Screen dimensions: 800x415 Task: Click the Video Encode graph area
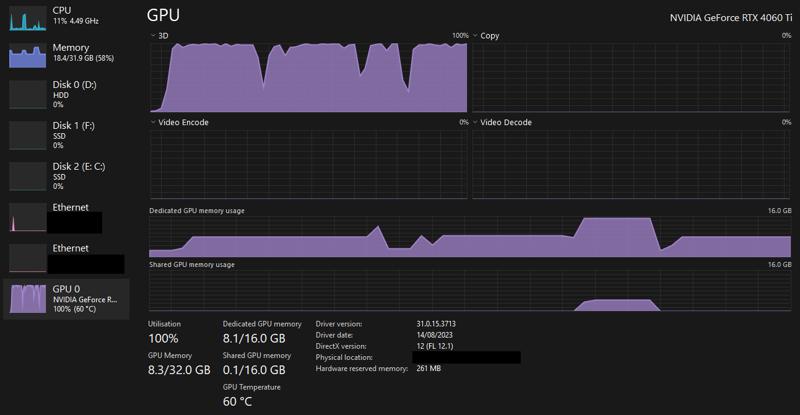click(309, 164)
